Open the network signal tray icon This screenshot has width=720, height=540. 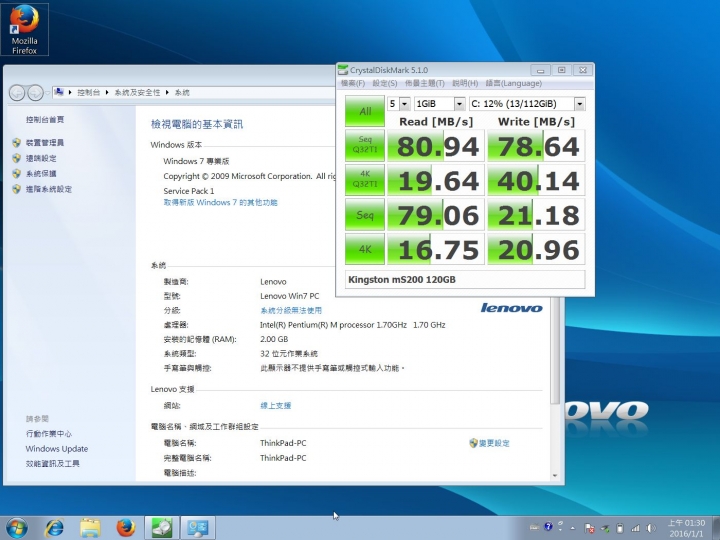(x=635, y=528)
